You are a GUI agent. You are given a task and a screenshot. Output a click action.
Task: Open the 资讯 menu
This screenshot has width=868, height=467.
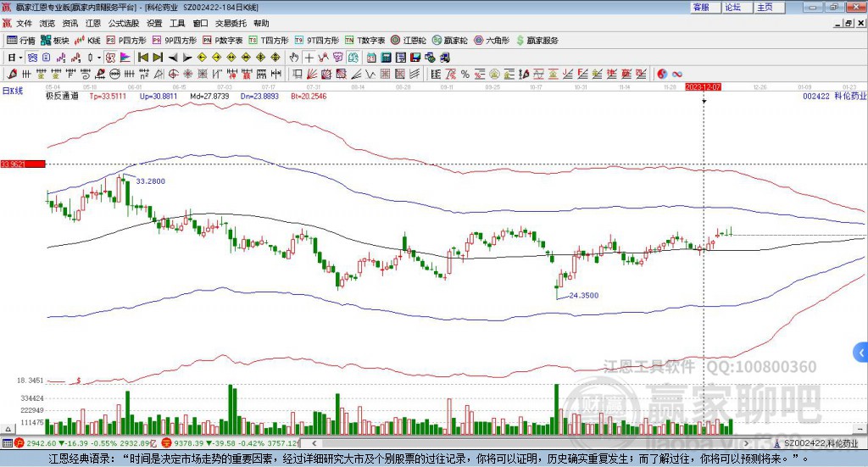click(70, 23)
